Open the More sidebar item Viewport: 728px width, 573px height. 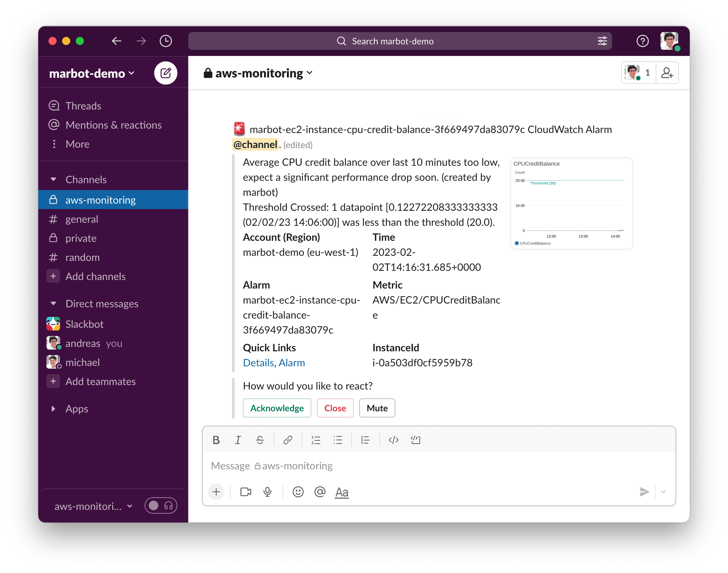click(113, 144)
